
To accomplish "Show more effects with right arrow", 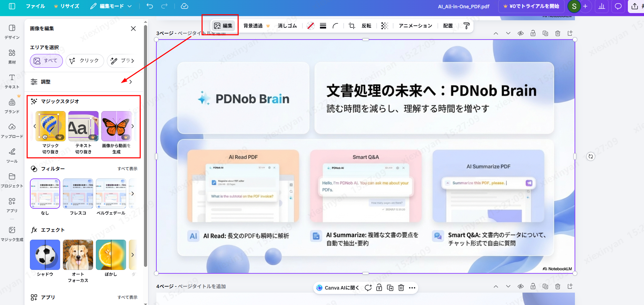I will (133, 255).
